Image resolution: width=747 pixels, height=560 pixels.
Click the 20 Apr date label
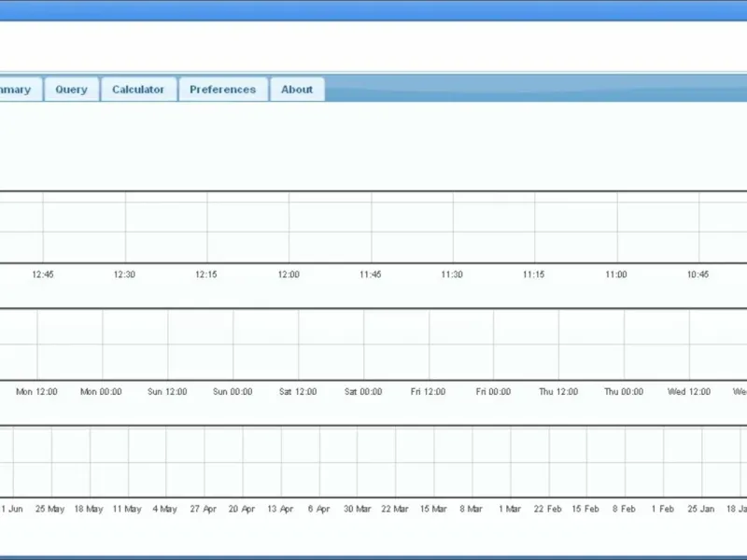coord(242,509)
